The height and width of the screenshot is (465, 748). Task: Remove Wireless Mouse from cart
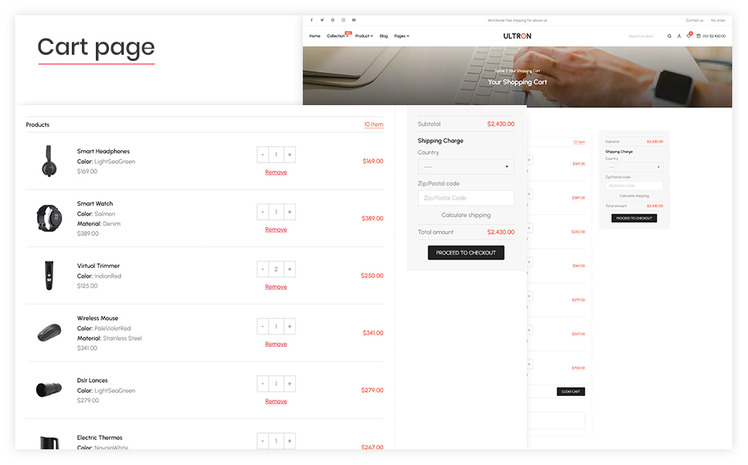(x=276, y=344)
